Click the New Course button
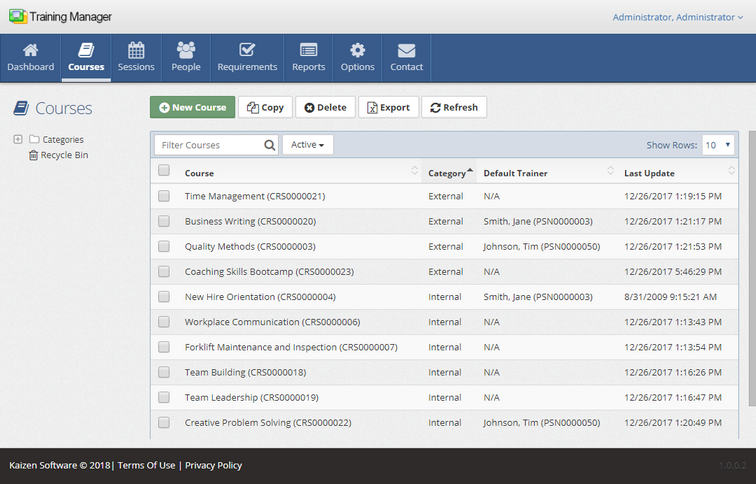 192,107
